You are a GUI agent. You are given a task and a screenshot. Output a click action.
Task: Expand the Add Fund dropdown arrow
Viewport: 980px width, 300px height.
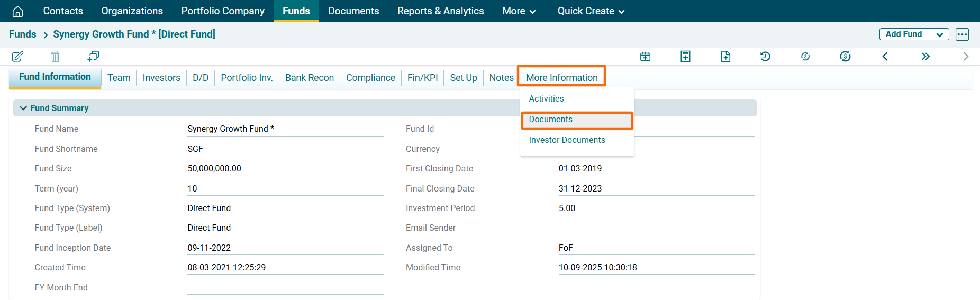tap(939, 34)
